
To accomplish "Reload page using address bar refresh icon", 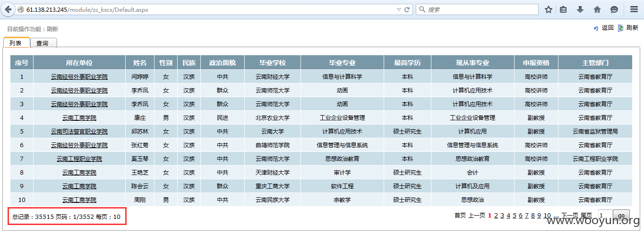I will click(x=407, y=9).
